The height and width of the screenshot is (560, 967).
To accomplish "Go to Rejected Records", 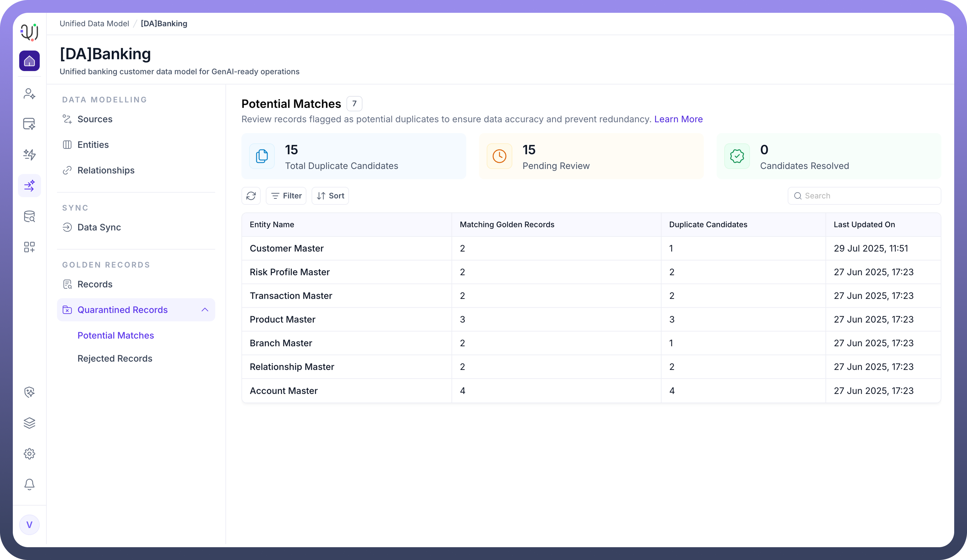I will [115, 359].
